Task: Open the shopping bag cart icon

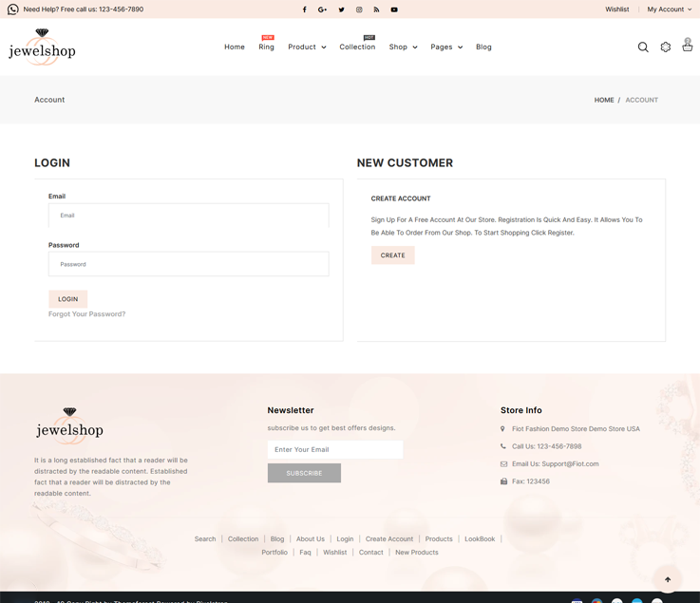Action: click(x=688, y=46)
